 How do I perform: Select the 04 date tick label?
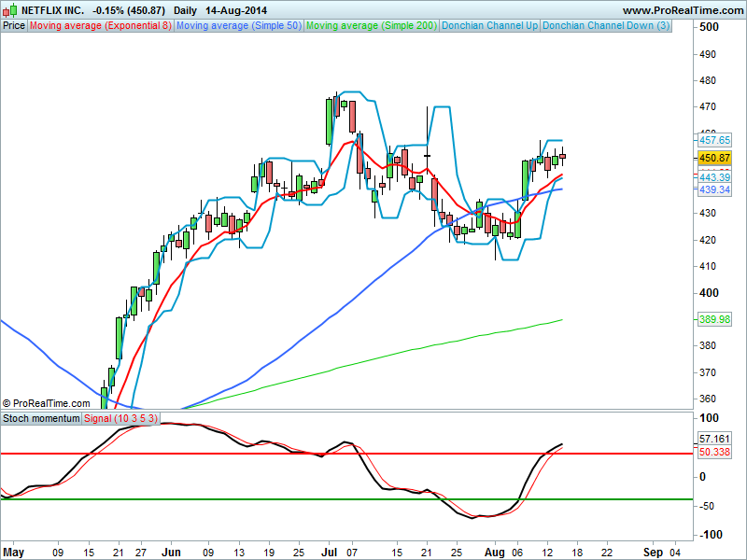click(675, 553)
